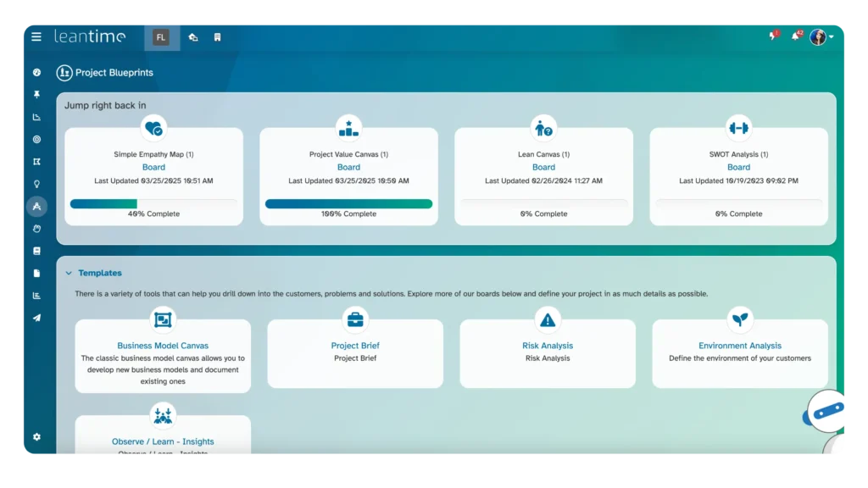This screenshot has width=868, height=488.
Task: Open the home icon in top bar
Action: pyautogui.click(x=193, y=37)
